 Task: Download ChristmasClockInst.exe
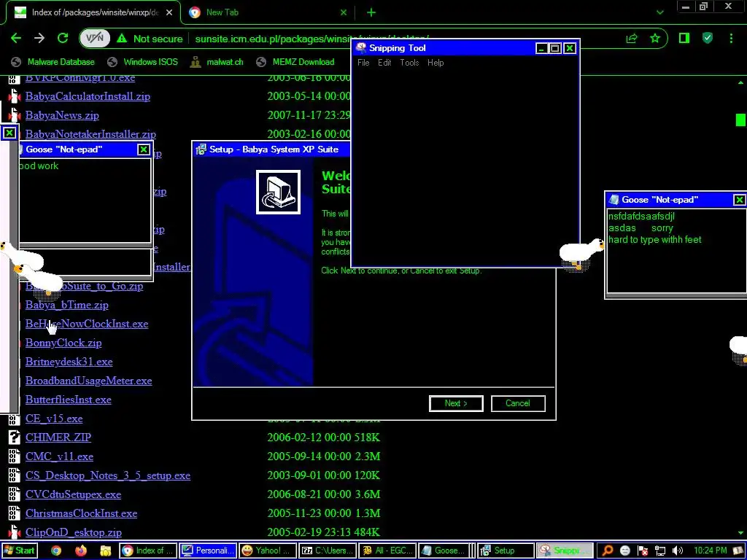click(x=81, y=514)
